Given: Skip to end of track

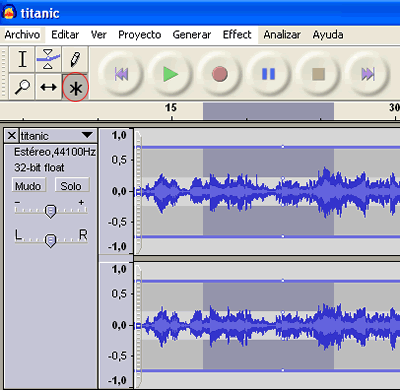Looking at the screenshot, I should (x=367, y=74).
